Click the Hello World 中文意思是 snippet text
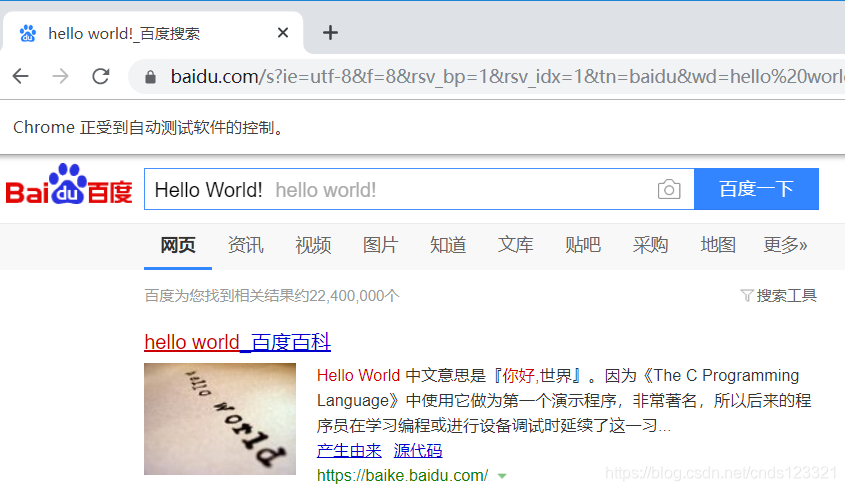 564,400
